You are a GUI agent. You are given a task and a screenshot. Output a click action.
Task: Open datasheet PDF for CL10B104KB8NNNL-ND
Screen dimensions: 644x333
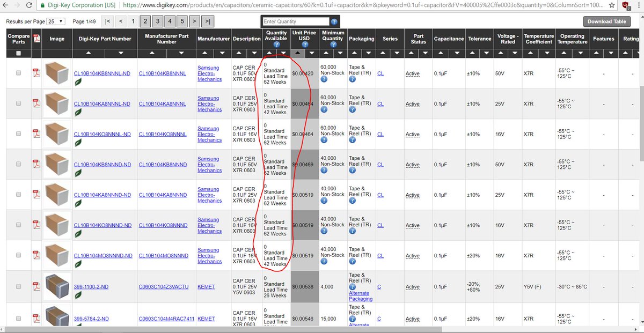(36, 73)
